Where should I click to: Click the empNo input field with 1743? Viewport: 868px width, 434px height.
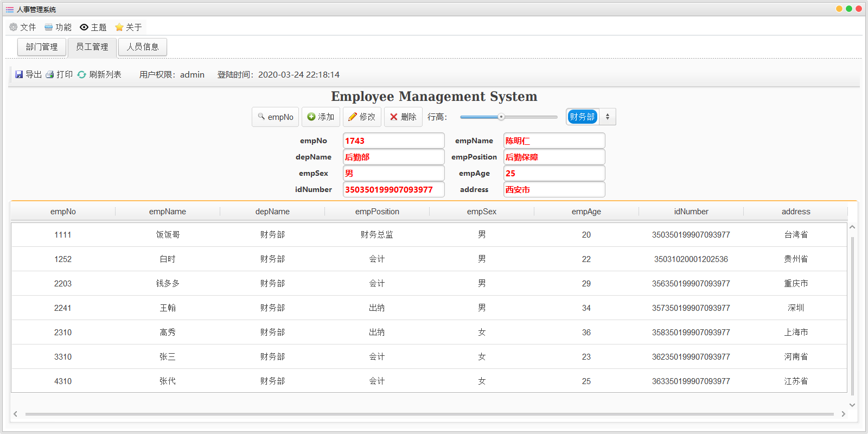[x=394, y=141]
